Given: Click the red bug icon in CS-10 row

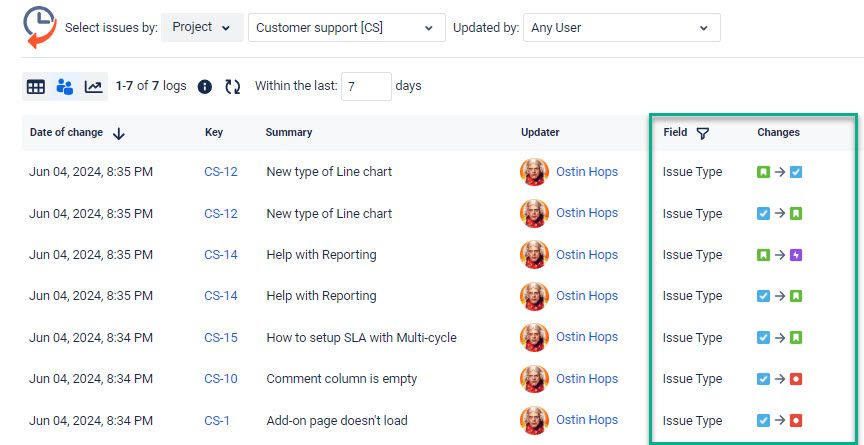Looking at the screenshot, I should point(796,379).
